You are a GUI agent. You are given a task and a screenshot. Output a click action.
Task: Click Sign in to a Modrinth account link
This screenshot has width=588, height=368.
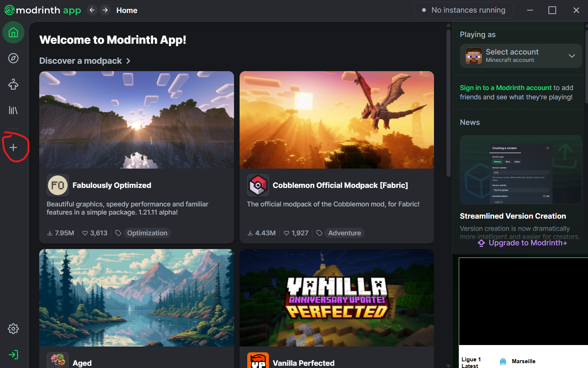(x=505, y=88)
